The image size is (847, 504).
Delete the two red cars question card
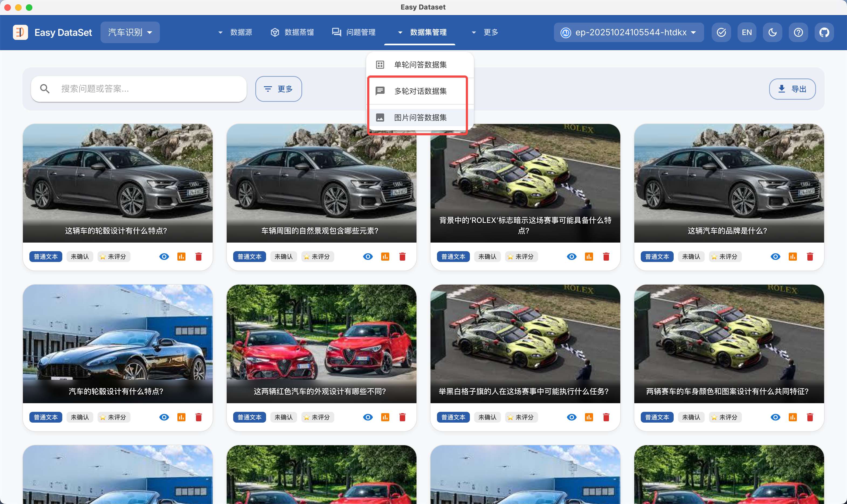point(402,417)
